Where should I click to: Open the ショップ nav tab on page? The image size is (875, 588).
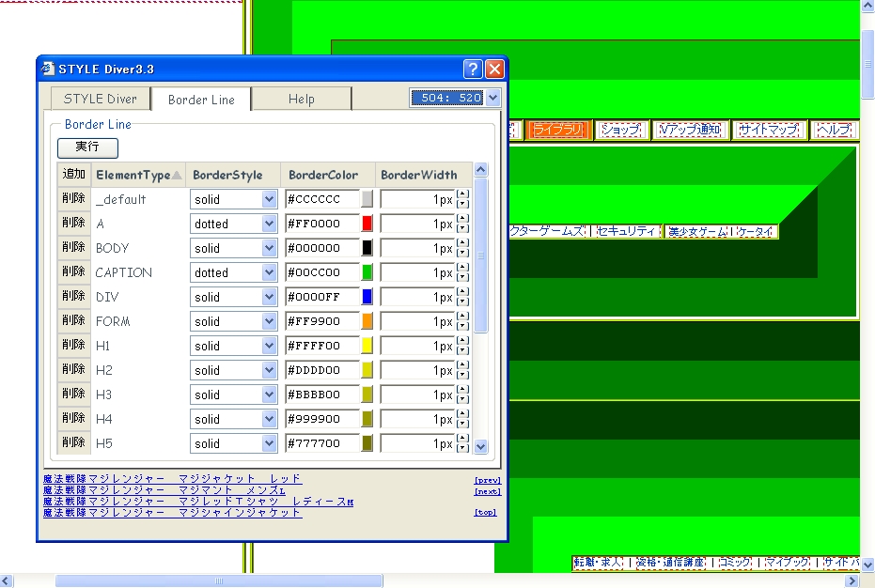[621, 130]
